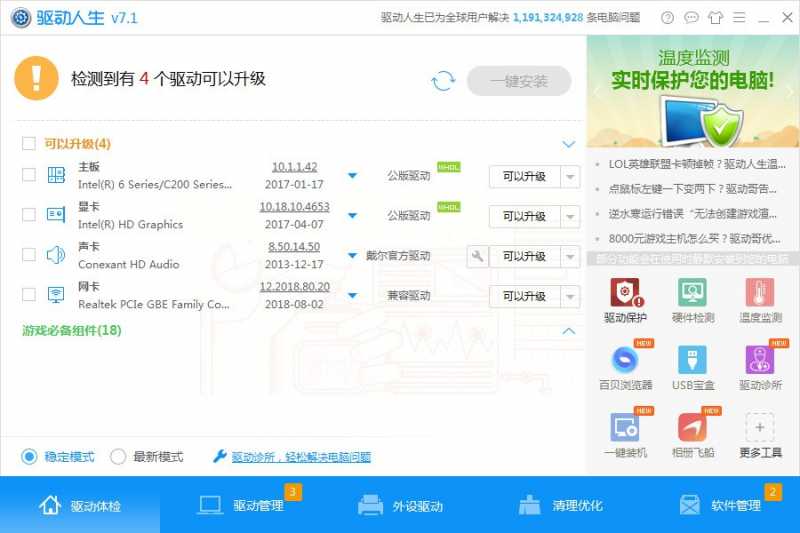Open 可以升级 dropdown arrow for 主板
Image resolution: width=800 pixels, height=533 pixels.
[570, 177]
